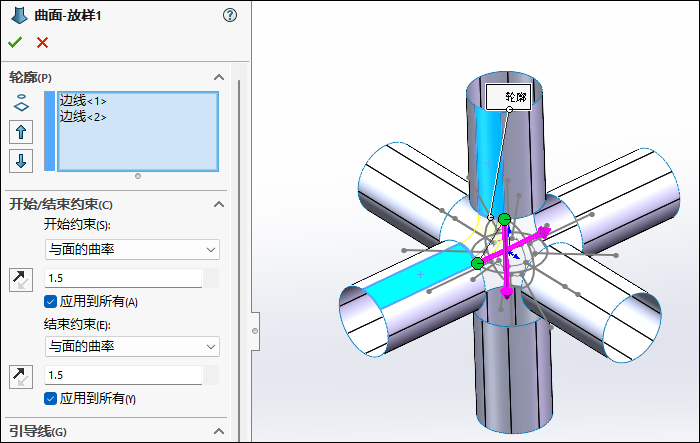700x443 pixels.
Task: Click the magenta downward tangent arrow
Action: (x=507, y=293)
